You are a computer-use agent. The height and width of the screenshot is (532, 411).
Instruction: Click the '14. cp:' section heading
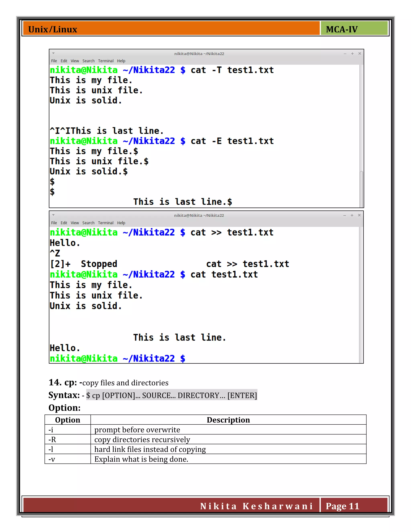pyautogui.click(x=63, y=382)
